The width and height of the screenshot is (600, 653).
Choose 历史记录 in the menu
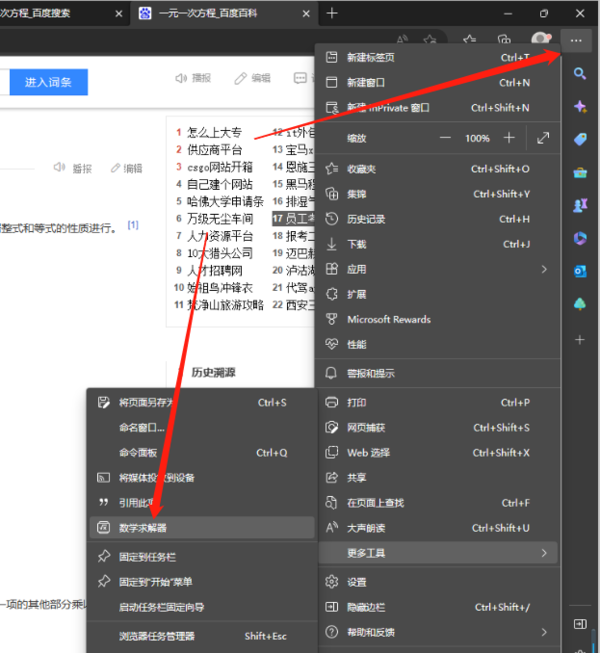(x=366, y=219)
